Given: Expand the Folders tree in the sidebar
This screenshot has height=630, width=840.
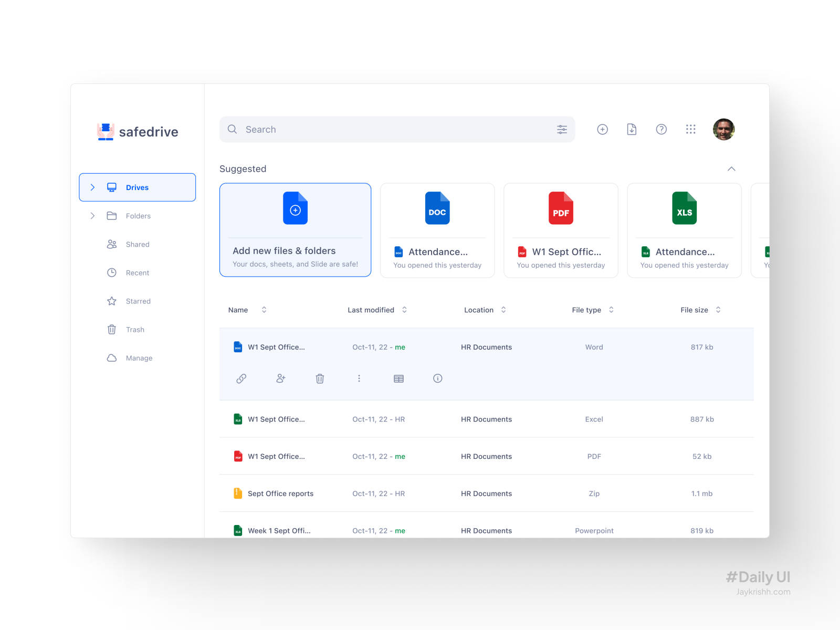Looking at the screenshot, I should (x=92, y=216).
